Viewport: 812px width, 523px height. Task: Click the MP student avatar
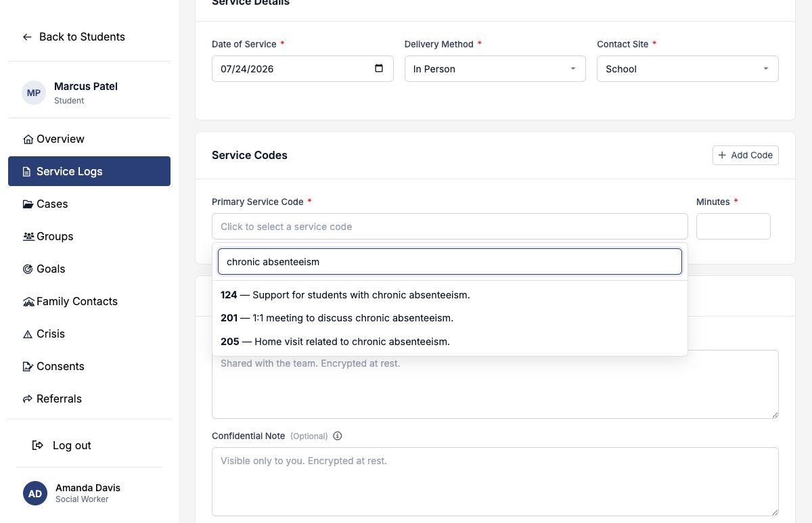34,93
